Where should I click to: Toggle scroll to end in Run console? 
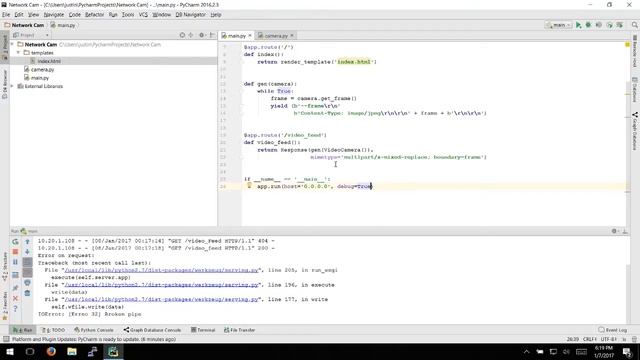pyautogui.click(x=27, y=272)
